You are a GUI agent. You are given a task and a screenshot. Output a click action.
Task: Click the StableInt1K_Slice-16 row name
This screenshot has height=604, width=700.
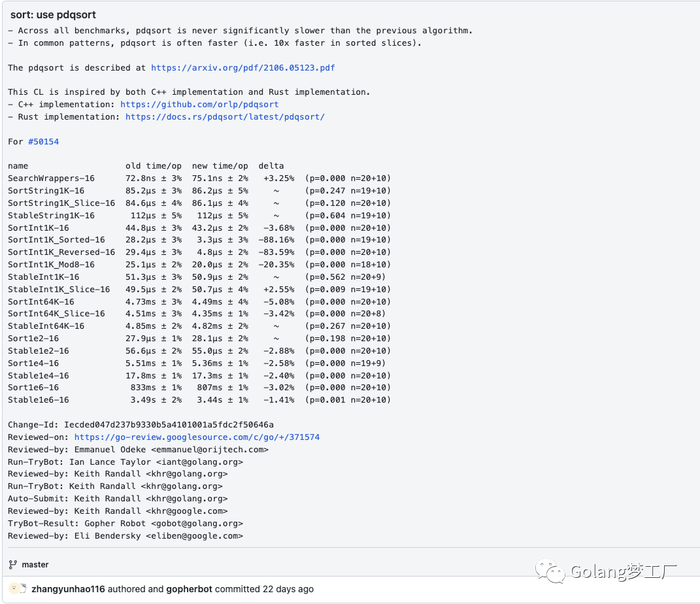pos(59,290)
